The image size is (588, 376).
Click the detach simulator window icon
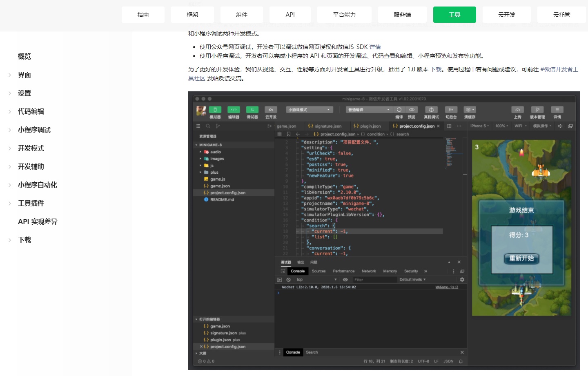tap(570, 126)
